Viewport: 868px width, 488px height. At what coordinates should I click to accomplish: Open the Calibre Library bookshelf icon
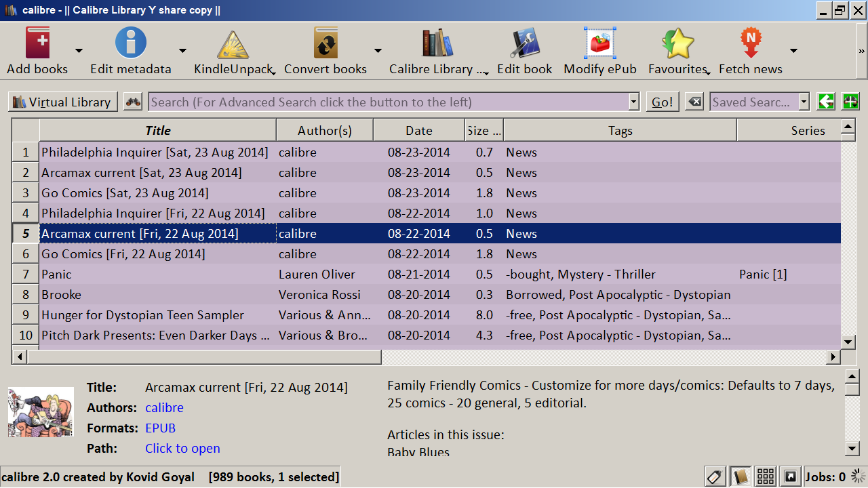437,43
